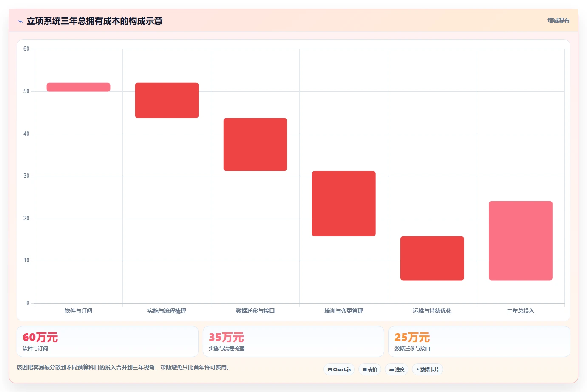Screen dimensions: 587x392
Task: Click the y-axis value 30
Action: (26, 176)
